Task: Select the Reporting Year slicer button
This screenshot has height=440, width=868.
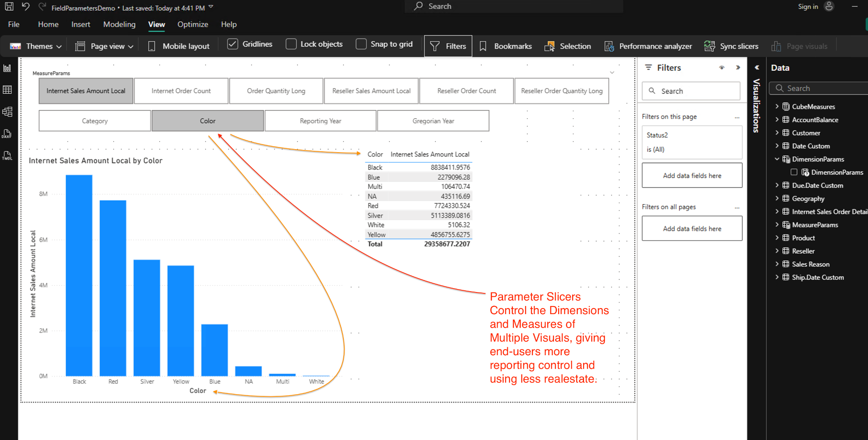Action: [x=320, y=121]
